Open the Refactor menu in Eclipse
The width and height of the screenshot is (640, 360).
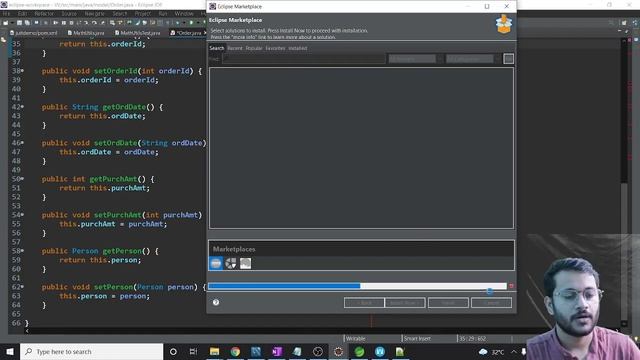tap(44, 13)
